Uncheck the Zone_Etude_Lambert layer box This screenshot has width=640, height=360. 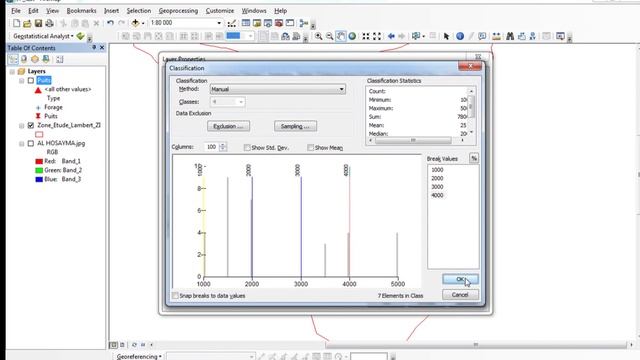click(31, 125)
